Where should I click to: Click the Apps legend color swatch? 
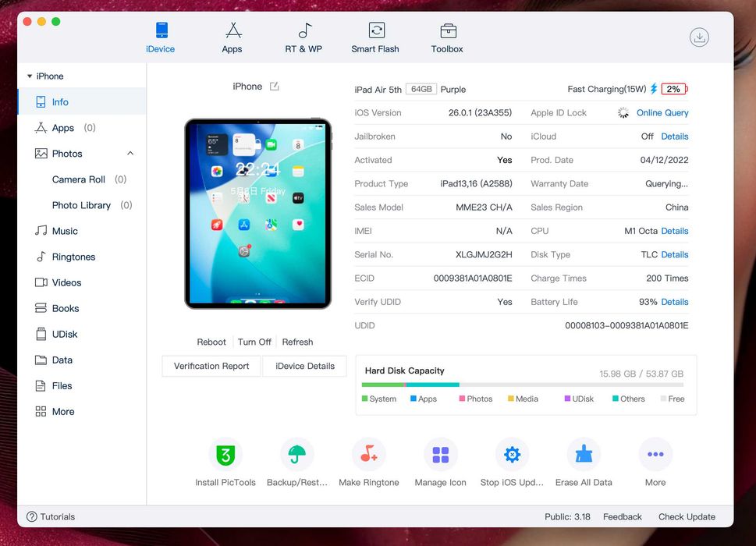413,399
